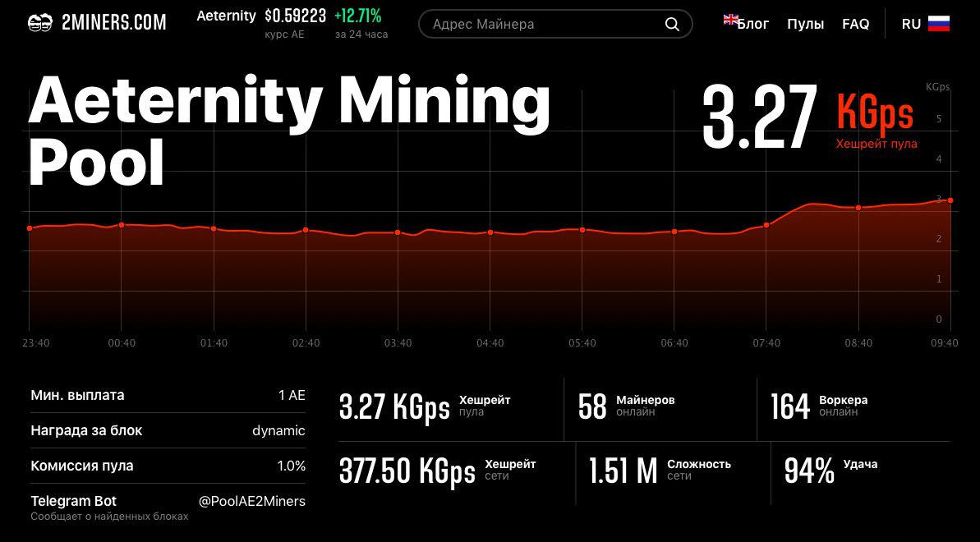980x542 pixels.
Task: Click the chart data point at 04:40
Action: tap(490, 232)
